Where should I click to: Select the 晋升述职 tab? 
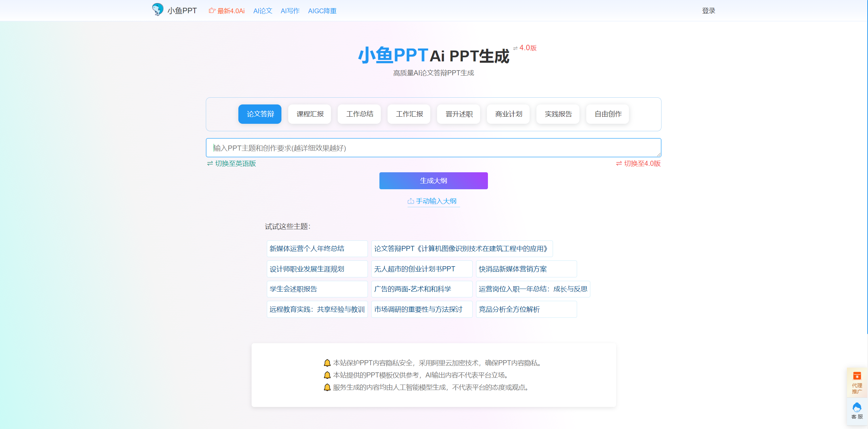point(459,114)
